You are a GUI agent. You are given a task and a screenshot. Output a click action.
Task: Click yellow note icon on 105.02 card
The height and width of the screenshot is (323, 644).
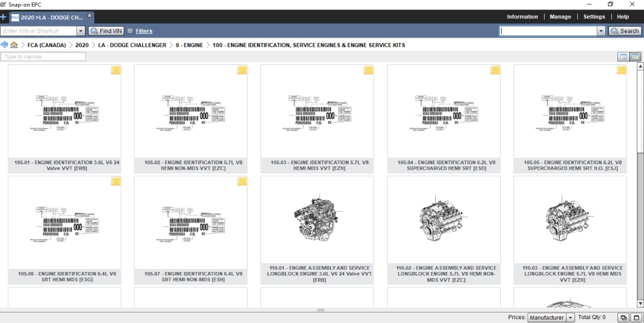coord(241,70)
